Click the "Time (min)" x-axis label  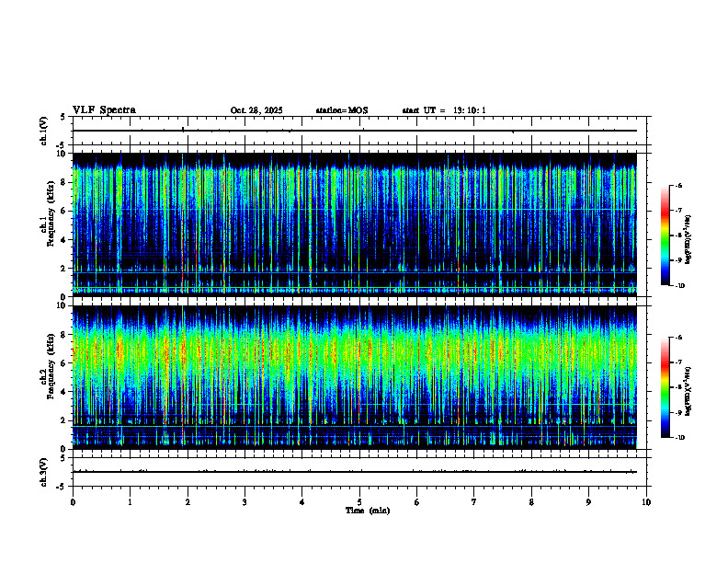coord(368,511)
